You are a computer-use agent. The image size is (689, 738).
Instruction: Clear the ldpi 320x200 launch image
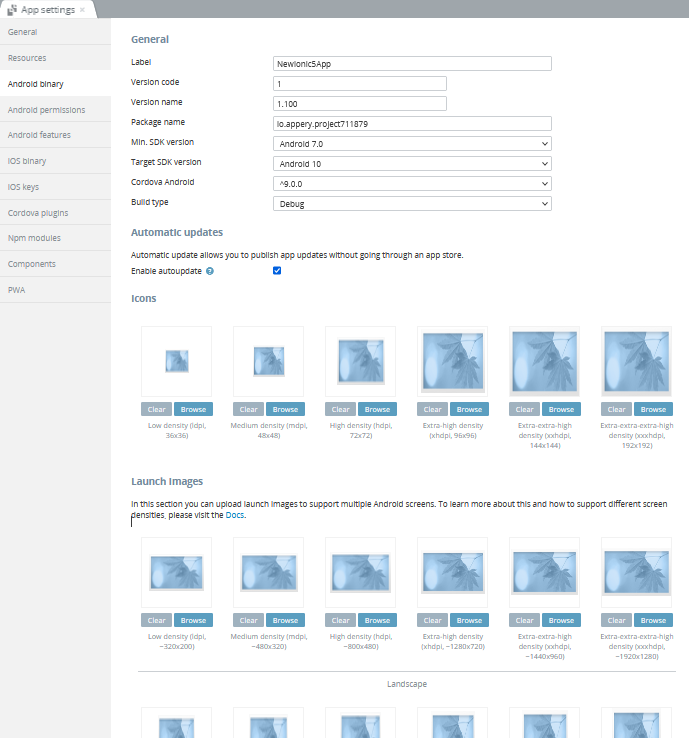pyautogui.click(x=157, y=620)
